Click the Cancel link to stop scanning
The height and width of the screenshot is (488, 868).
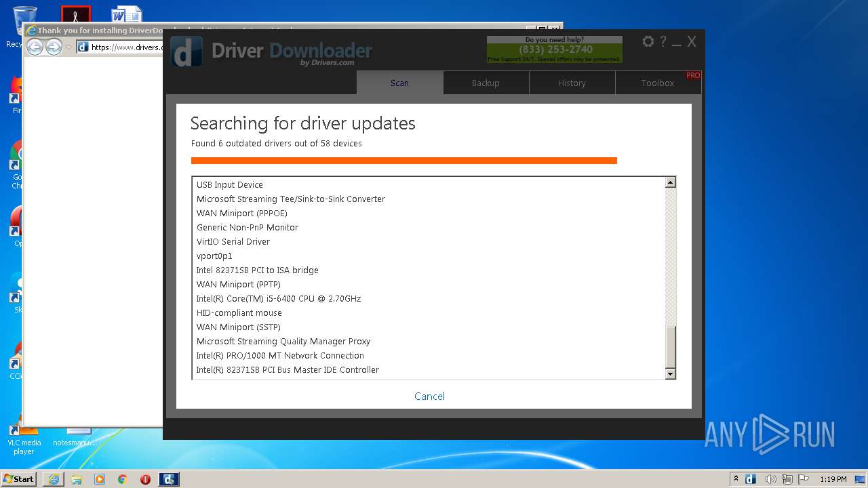click(x=430, y=396)
